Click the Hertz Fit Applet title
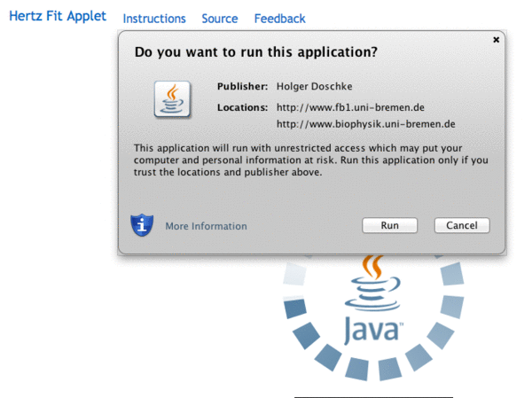Screen dimensions: 532x398 tap(57, 17)
